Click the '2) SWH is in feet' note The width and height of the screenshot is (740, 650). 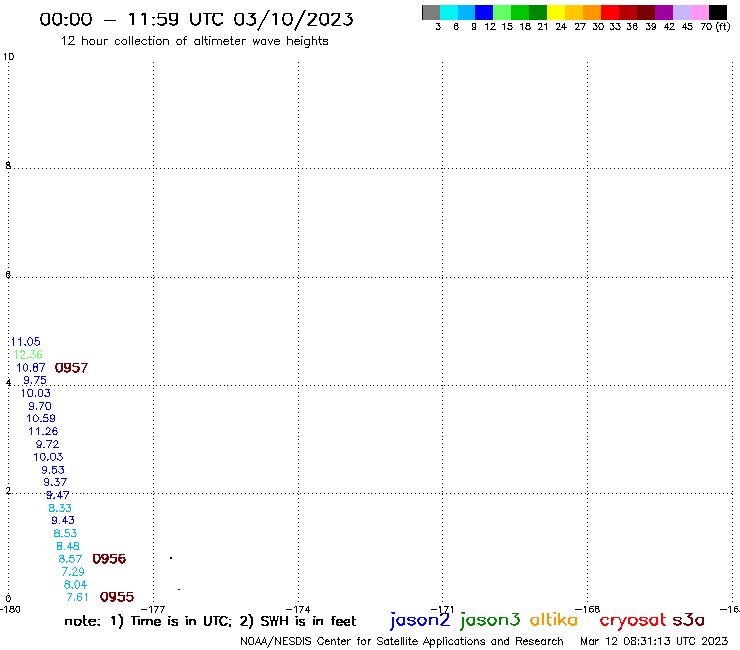(298, 621)
